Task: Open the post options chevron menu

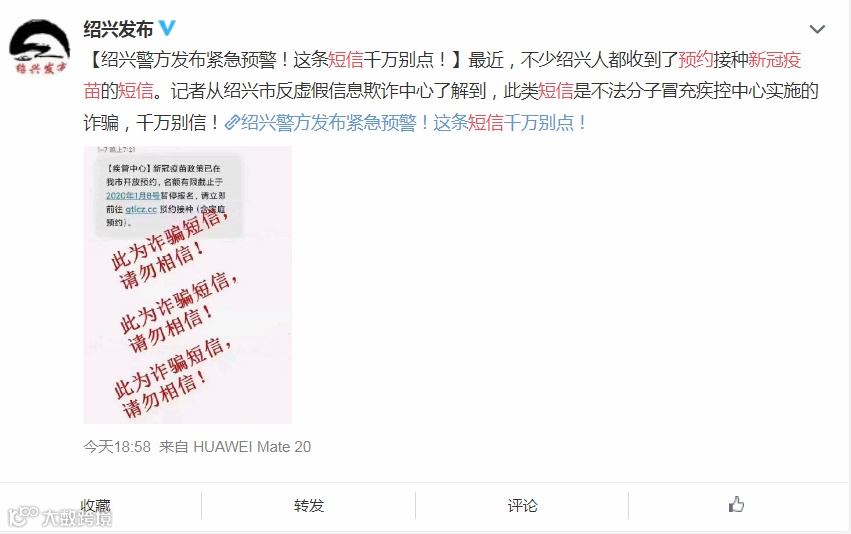Action: [817, 29]
